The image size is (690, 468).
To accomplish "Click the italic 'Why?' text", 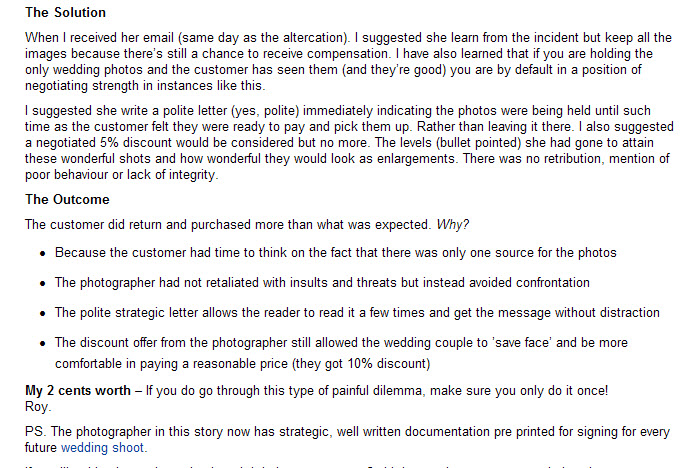I will [x=452, y=225].
